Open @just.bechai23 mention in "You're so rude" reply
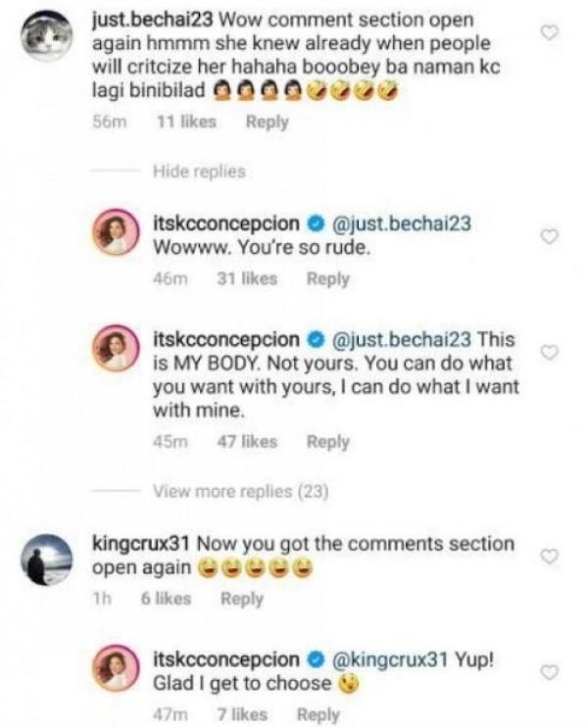 click(x=402, y=224)
